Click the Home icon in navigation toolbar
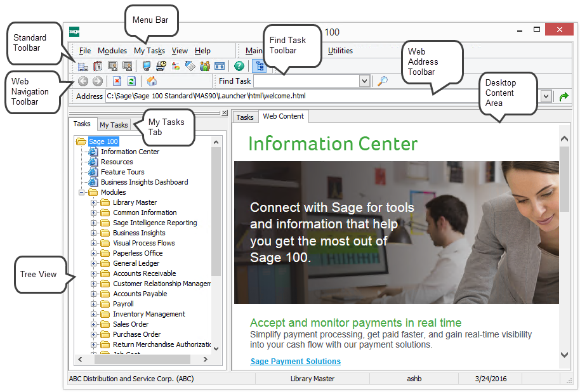 pos(152,81)
